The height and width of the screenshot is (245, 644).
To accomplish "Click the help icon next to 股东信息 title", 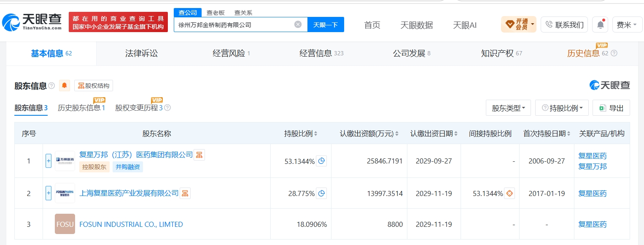I will (x=51, y=86).
